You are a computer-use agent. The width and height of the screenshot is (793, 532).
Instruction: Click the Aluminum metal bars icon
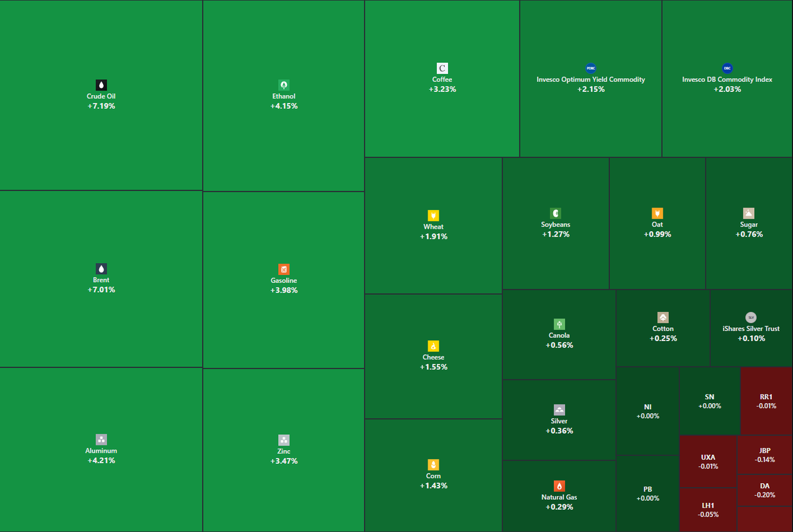[x=101, y=439]
